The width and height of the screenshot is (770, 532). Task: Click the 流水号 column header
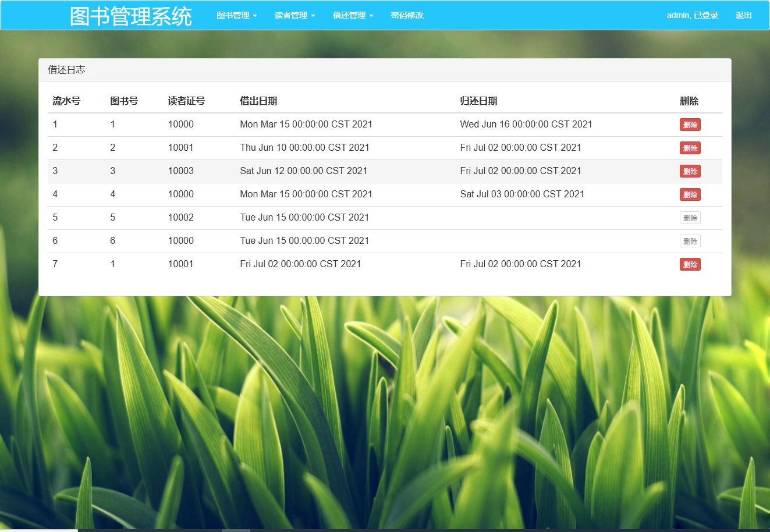pos(66,101)
